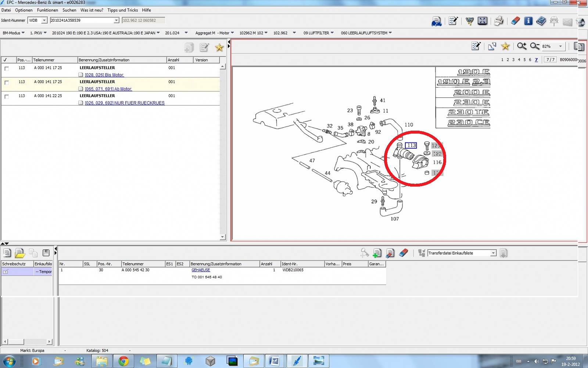Click the eraser icon in the top toolbar

point(515,21)
